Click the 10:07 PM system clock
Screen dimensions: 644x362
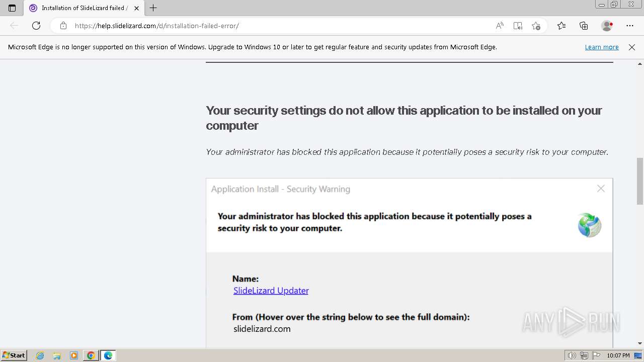618,355
